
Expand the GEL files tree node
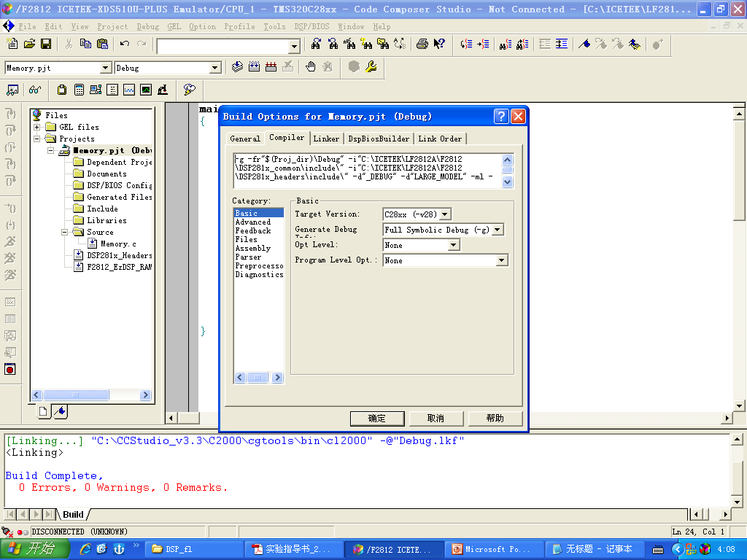[x=37, y=127]
